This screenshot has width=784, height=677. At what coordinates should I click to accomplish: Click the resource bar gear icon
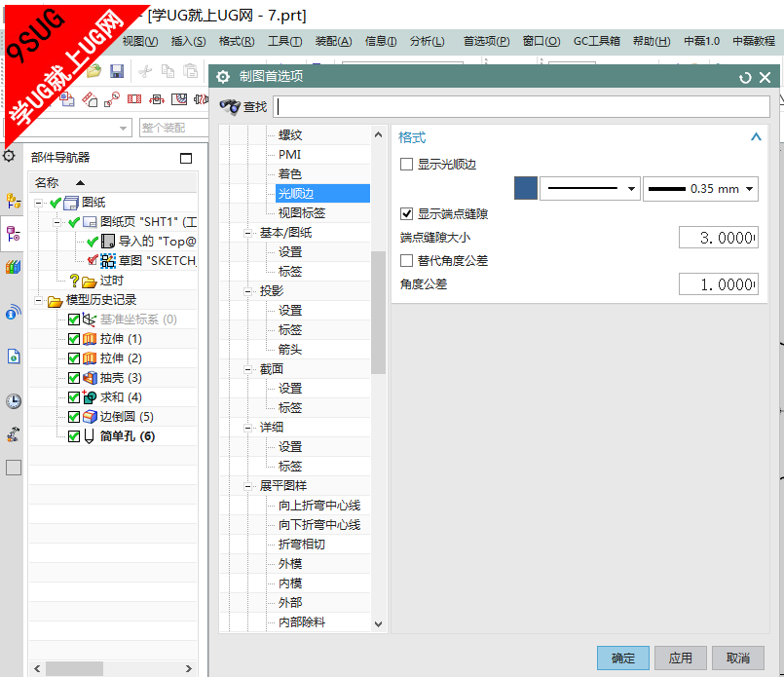(x=9, y=156)
